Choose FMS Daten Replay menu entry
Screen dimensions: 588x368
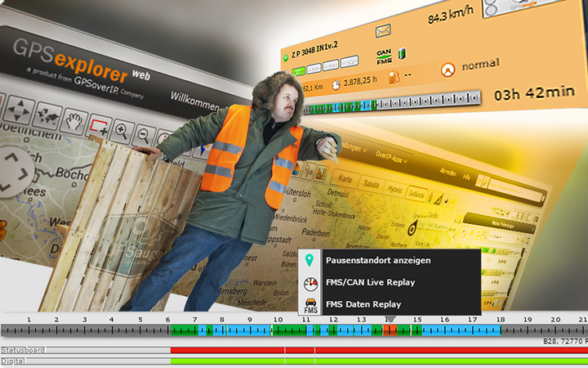pos(363,304)
